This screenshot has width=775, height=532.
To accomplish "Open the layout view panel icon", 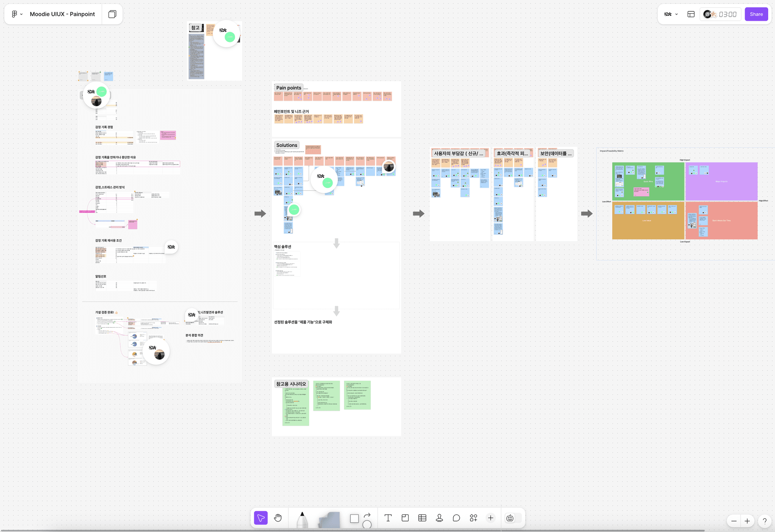I will tap(691, 14).
